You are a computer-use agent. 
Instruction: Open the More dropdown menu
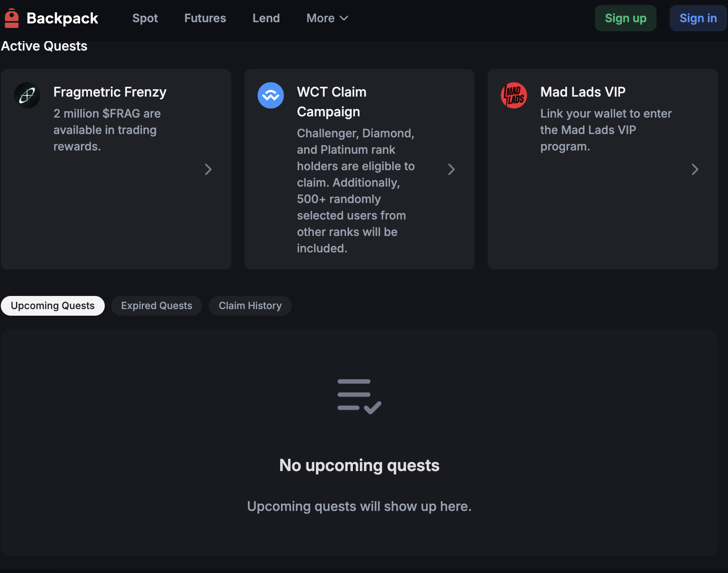(x=327, y=18)
